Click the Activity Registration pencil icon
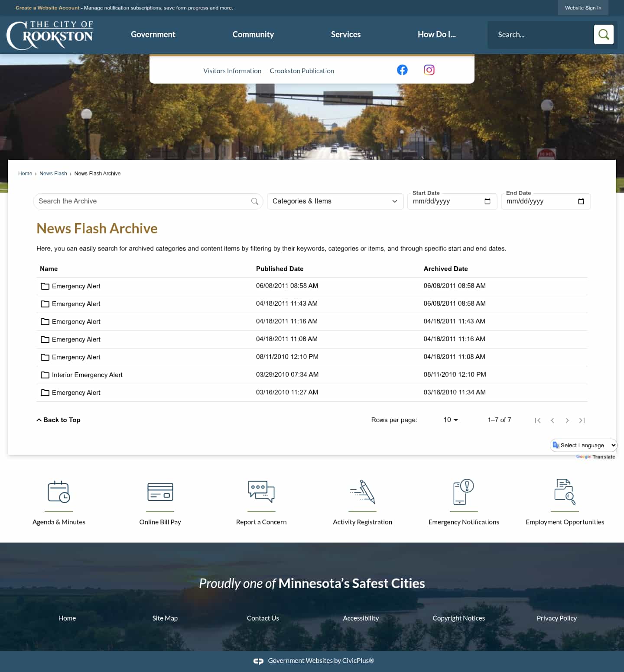 tap(363, 492)
